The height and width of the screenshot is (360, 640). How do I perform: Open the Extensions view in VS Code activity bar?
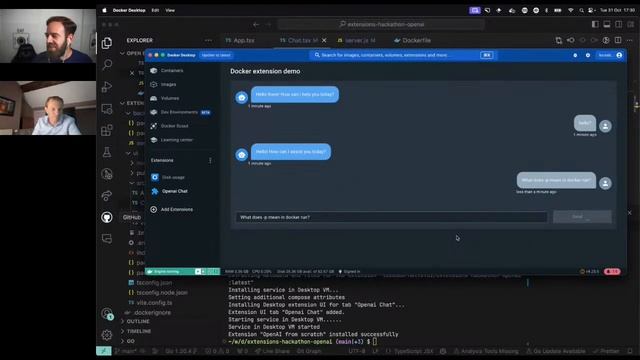coord(107,130)
